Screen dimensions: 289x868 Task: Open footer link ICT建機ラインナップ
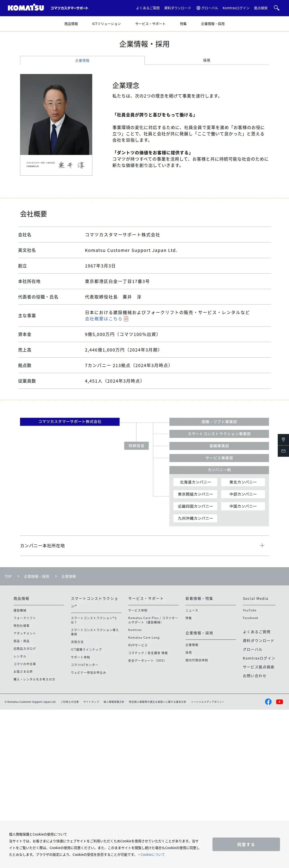tap(86, 649)
